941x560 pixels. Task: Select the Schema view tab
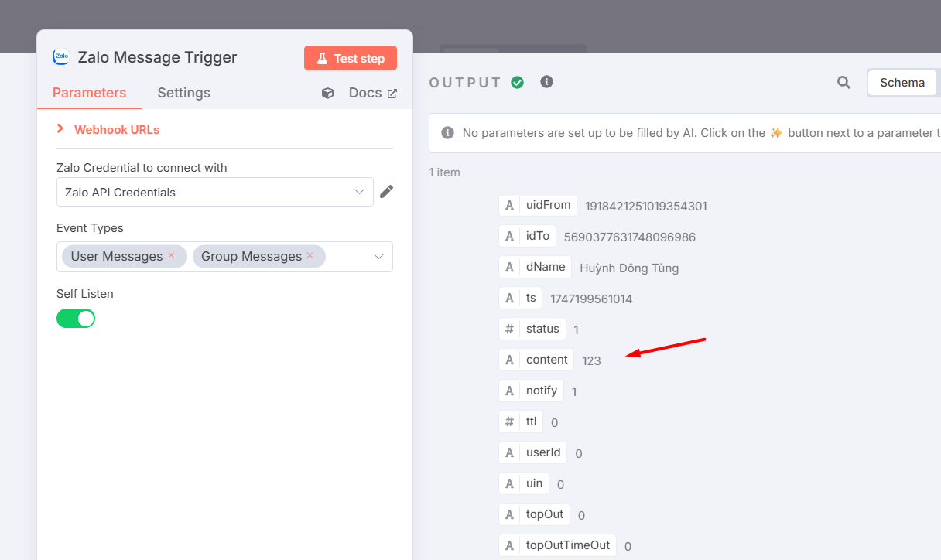[902, 83]
